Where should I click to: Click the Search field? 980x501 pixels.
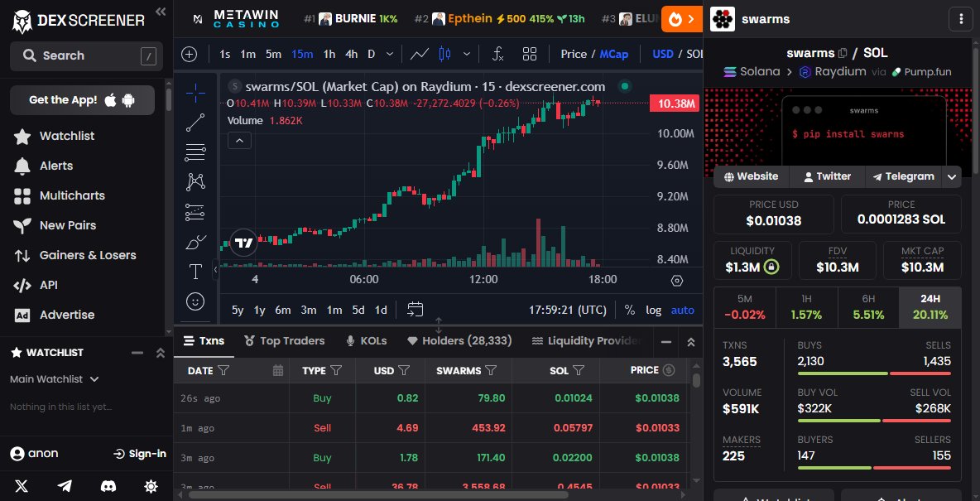tap(86, 56)
